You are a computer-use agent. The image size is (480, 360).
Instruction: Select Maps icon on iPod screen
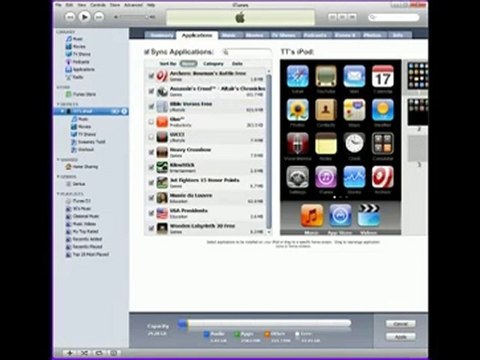click(x=354, y=110)
